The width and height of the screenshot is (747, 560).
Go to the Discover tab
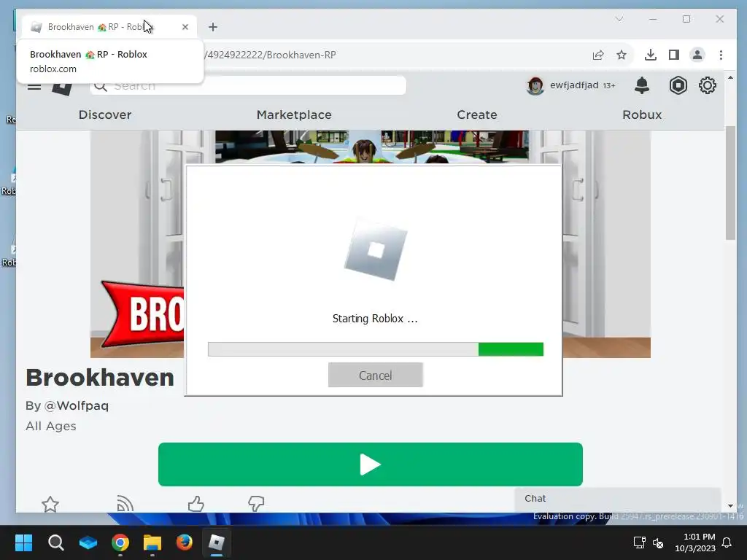pyautogui.click(x=105, y=114)
